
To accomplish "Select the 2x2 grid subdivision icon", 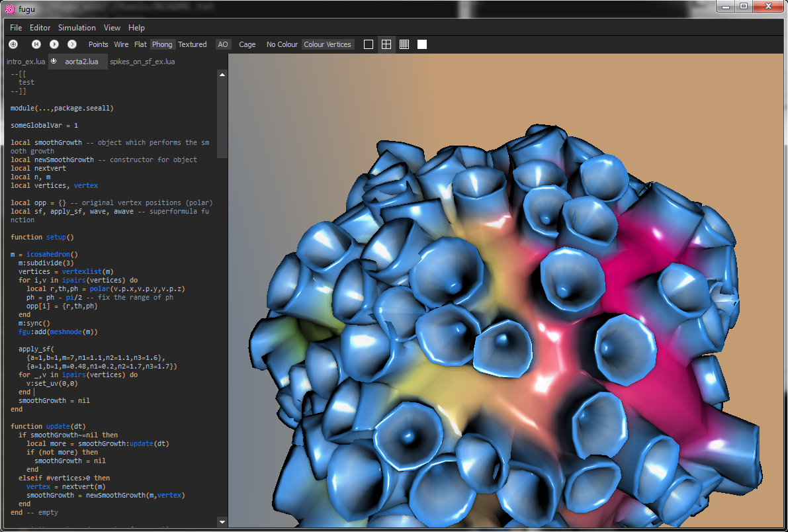I will pyautogui.click(x=386, y=44).
